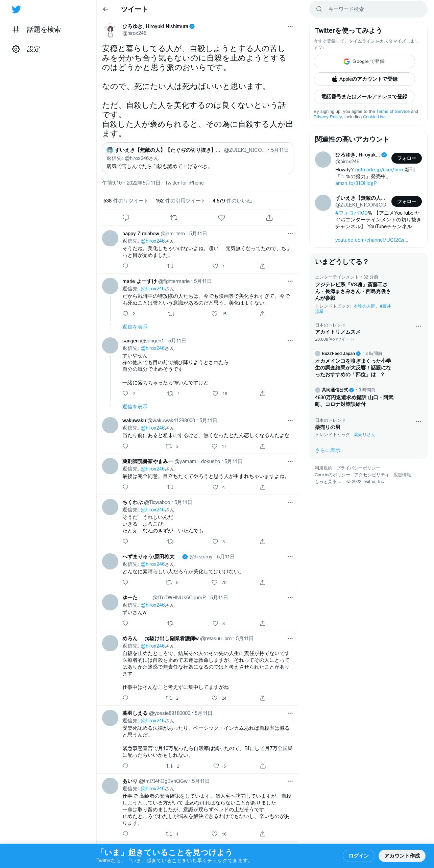Retweet the reply from へずまりゅう/原田将大
434x868 pixels.
(x=169, y=582)
